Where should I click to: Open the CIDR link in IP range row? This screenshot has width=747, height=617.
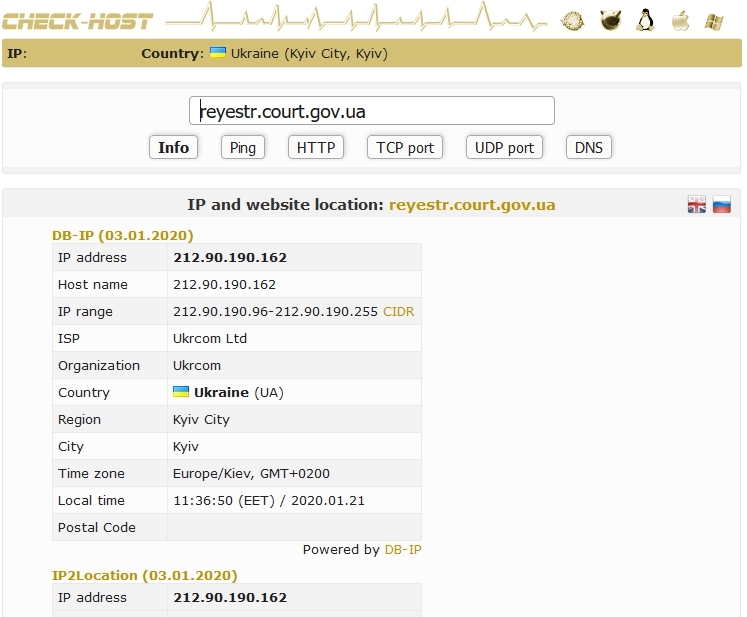pyautogui.click(x=399, y=312)
